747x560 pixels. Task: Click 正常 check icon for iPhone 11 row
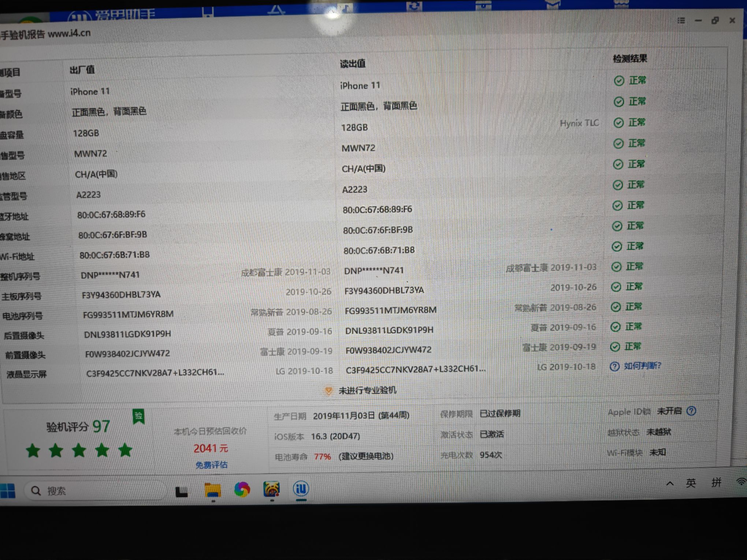(619, 81)
